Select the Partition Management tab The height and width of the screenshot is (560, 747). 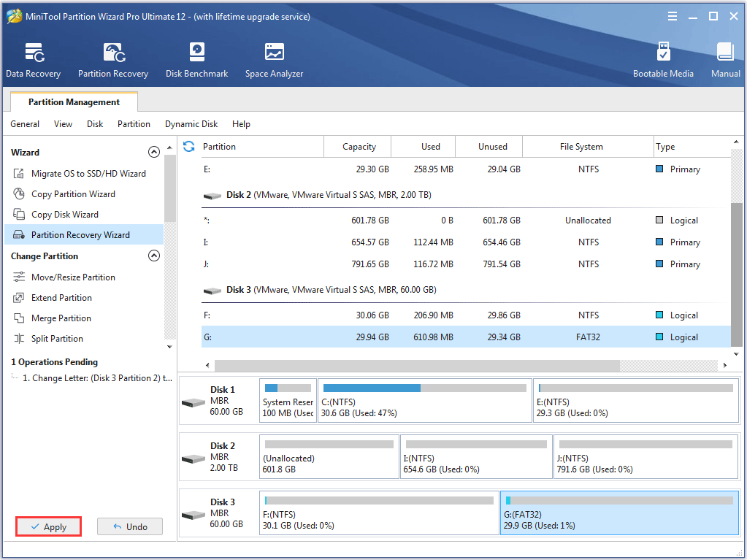point(74,102)
